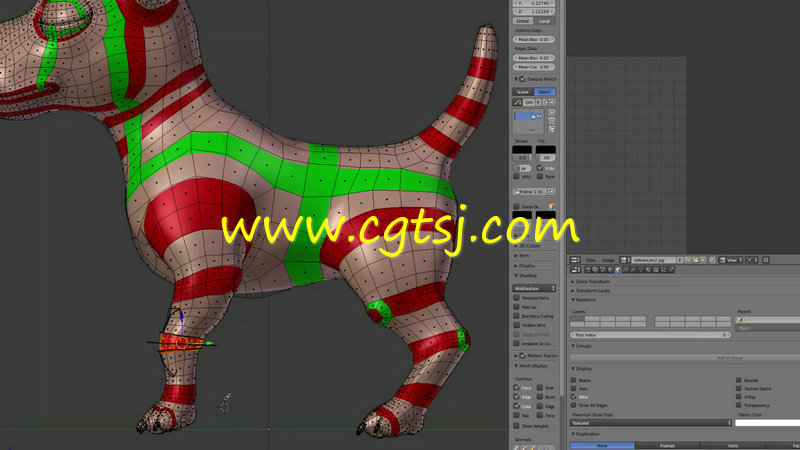
Task: Click the references2.jpg image name field
Action: (x=654, y=260)
